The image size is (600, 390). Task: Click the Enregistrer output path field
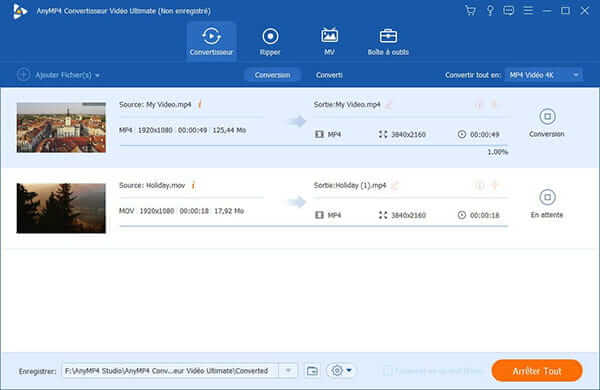coord(170,370)
